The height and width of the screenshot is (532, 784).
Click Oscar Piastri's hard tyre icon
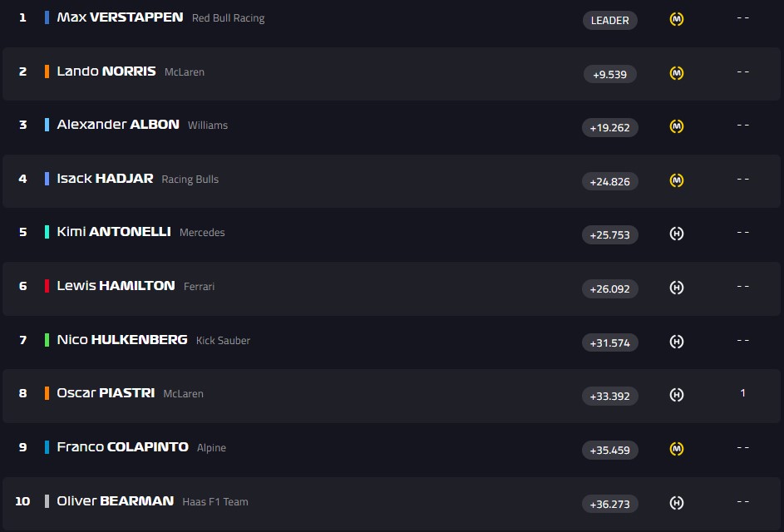point(677,395)
